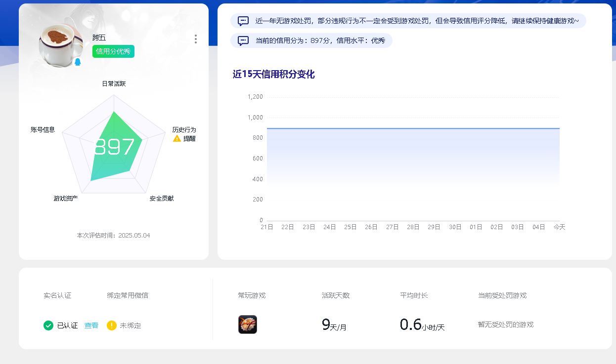Click the 今天 point on chart axis

(x=559, y=227)
